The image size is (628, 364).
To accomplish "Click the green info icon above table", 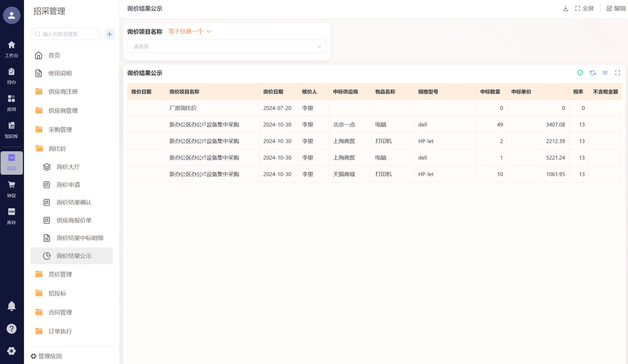I will (x=580, y=73).
